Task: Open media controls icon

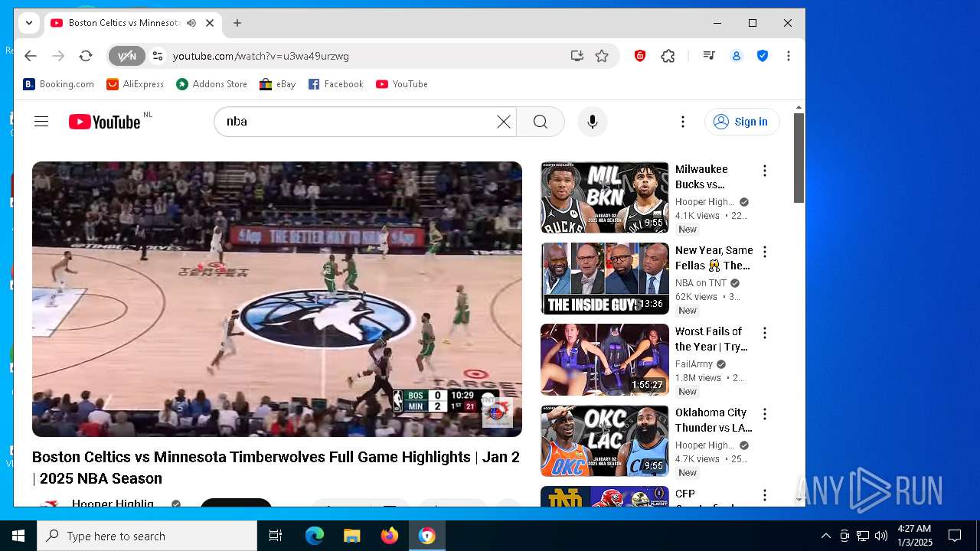Action: point(709,56)
